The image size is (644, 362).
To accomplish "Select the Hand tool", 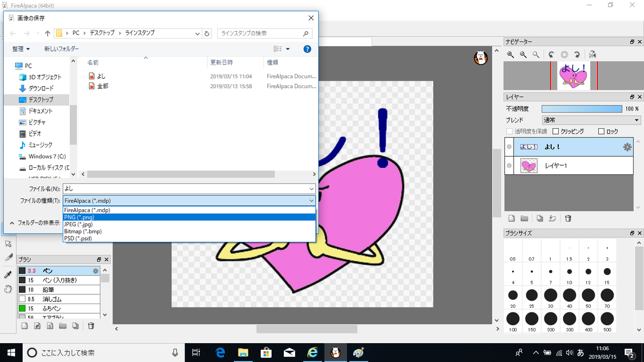I will [8, 289].
